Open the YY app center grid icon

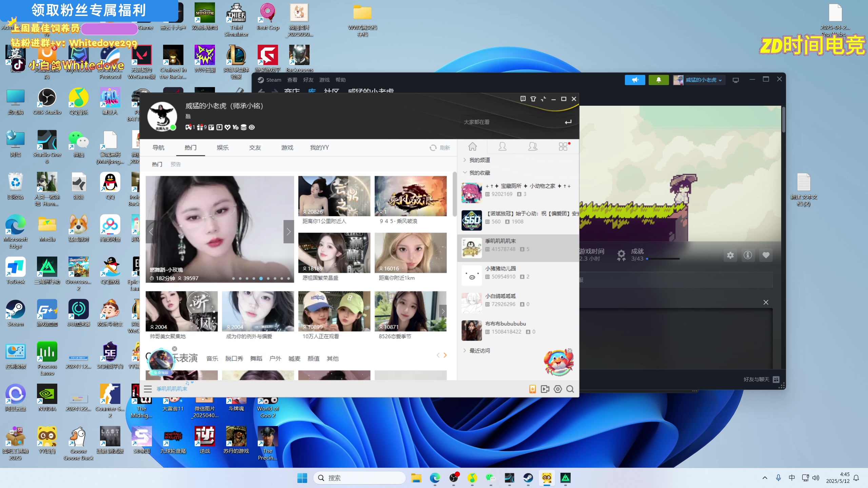click(563, 146)
